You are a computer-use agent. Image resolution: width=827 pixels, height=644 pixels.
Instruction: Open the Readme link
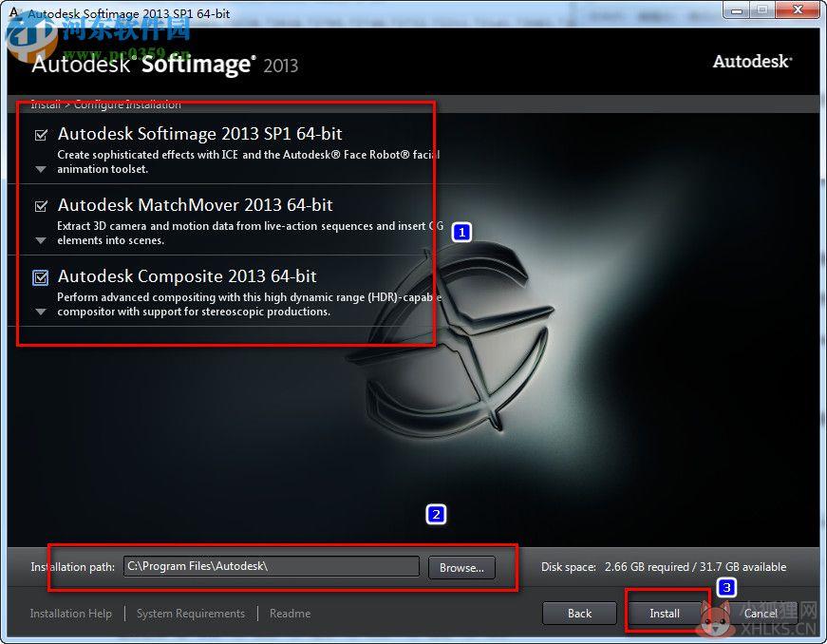[291, 614]
